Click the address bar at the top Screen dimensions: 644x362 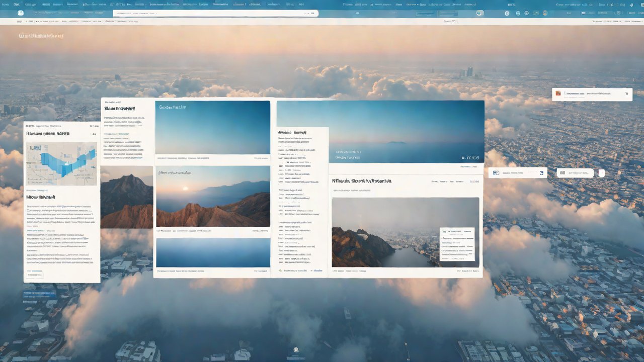pos(215,13)
